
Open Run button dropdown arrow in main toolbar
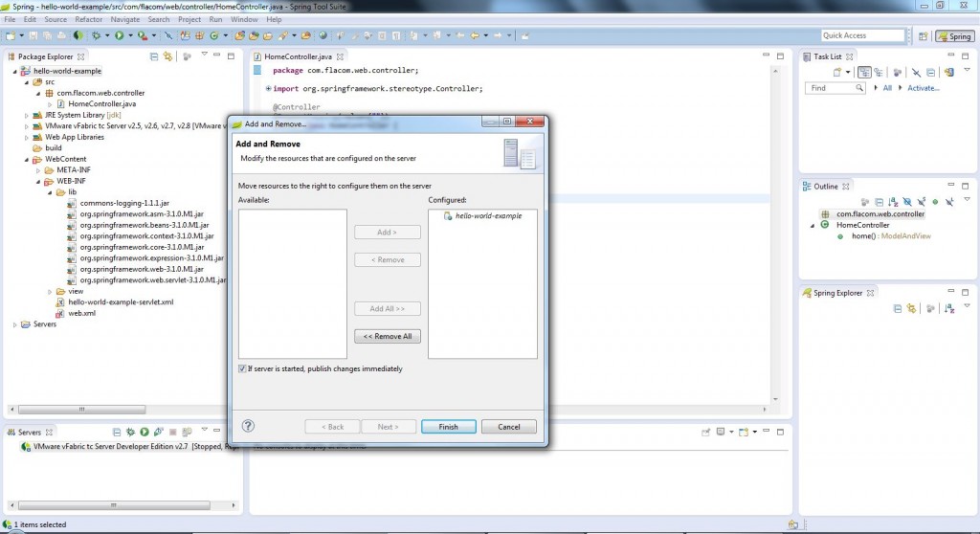(x=130, y=35)
